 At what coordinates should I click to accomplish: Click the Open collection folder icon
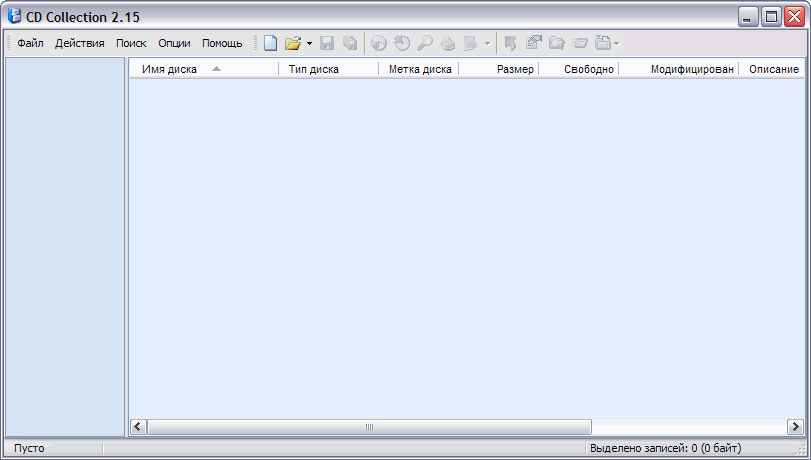(293, 43)
